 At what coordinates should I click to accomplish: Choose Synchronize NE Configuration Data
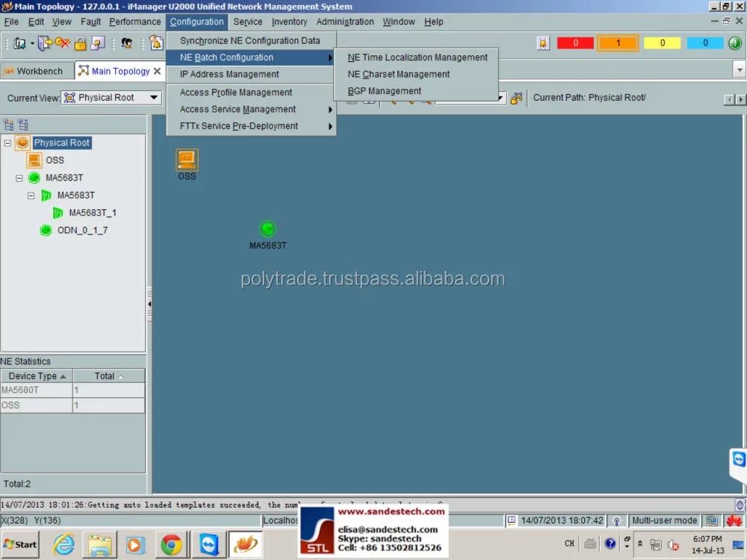(x=250, y=40)
